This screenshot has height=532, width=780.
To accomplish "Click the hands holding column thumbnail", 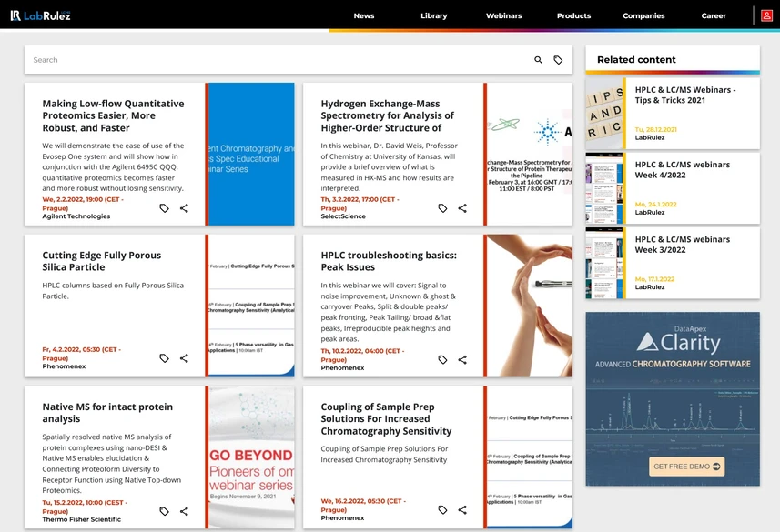I will 530,306.
